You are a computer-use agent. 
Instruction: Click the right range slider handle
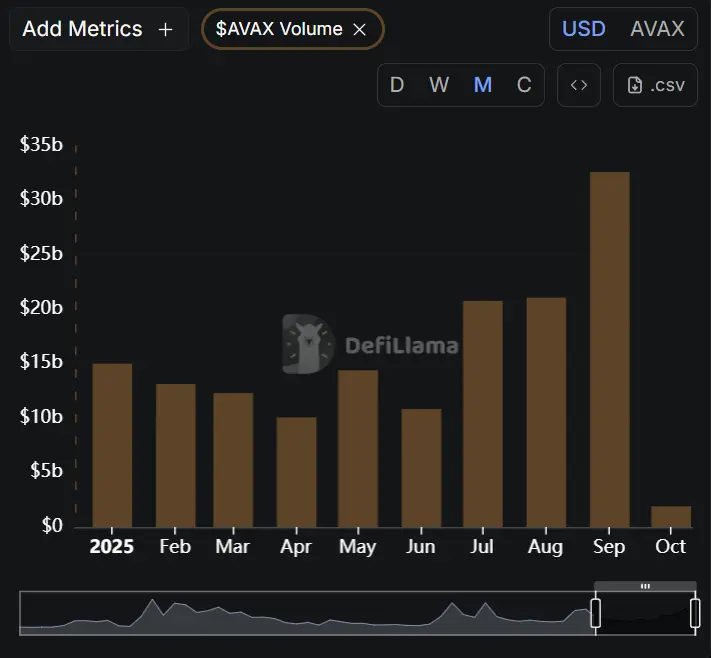(695, 613)
